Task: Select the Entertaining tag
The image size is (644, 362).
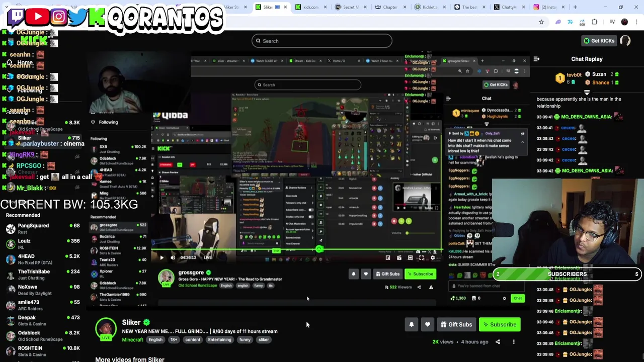Action: [x=219, y=340]
